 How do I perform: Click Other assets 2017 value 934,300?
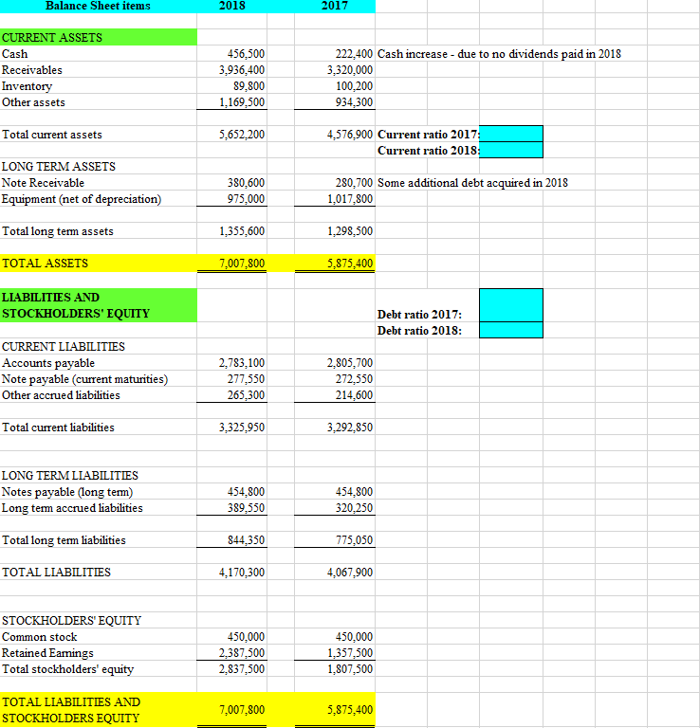pyautogui.click(x=354, y=102)
